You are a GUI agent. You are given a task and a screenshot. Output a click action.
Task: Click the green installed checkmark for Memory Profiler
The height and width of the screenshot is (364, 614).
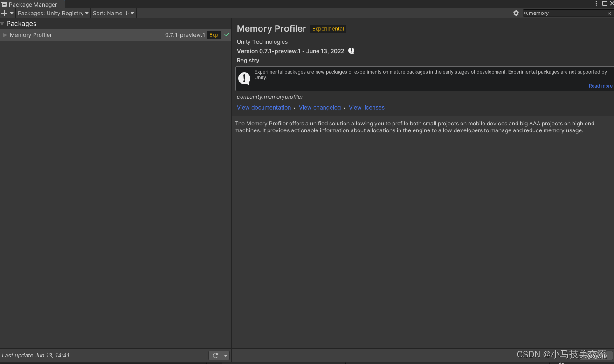[x=226, y=34]
